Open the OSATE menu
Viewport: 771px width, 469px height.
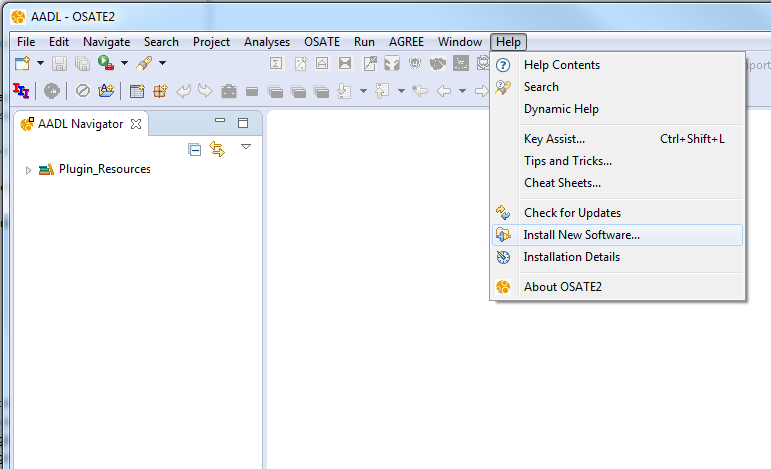[322, 42]
